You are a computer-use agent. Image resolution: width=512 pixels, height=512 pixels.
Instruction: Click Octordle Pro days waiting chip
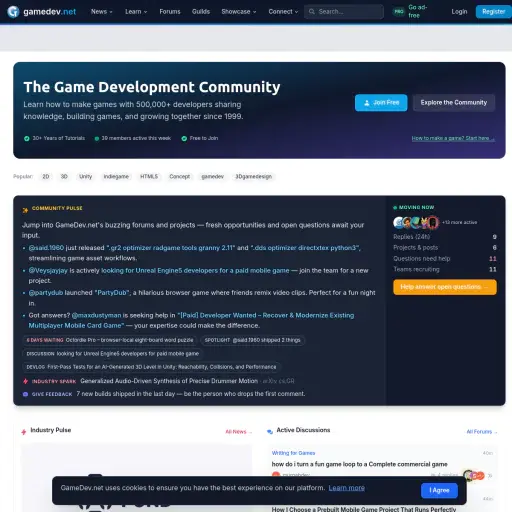[110, 340]
